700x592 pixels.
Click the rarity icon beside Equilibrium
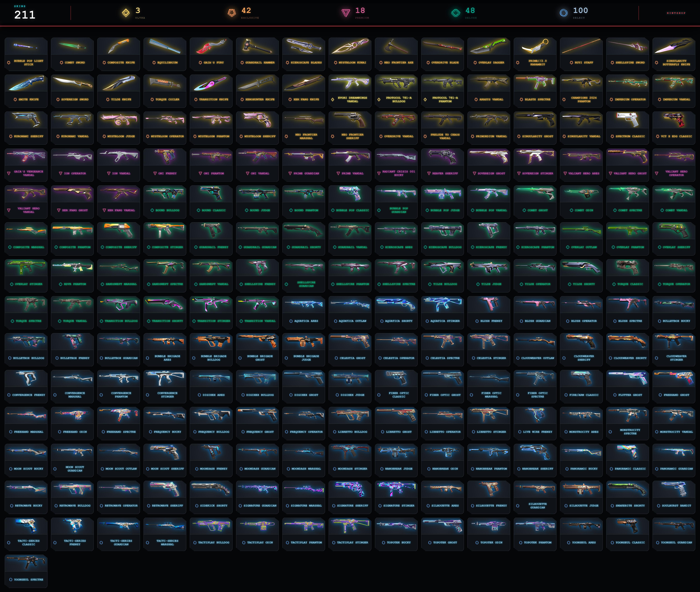point(154,62)
